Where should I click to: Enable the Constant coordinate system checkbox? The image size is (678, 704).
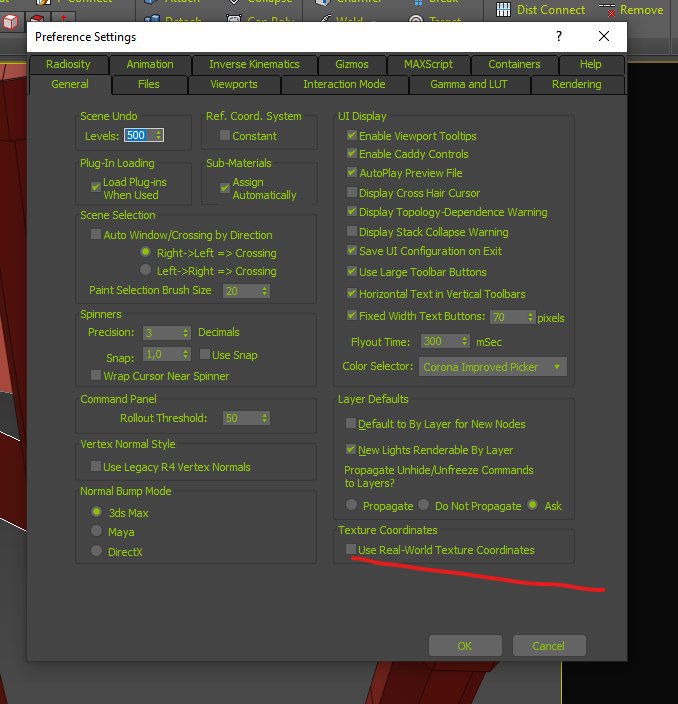pyautogui.click(x=225, y=135)
